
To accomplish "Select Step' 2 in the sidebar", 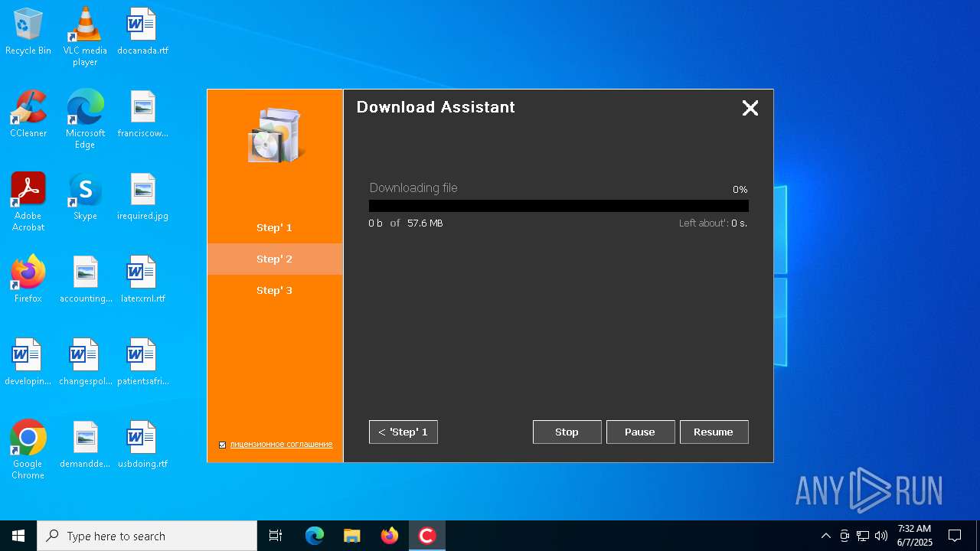I will click(275, 259).
